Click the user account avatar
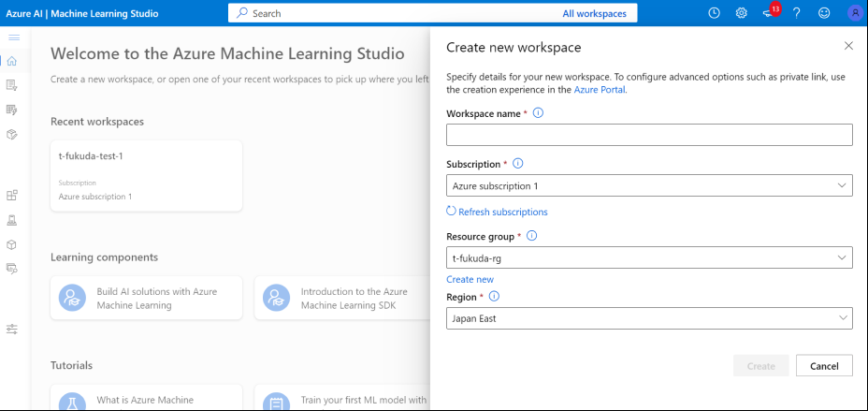868x411 pixels. (x=853, y=13)
